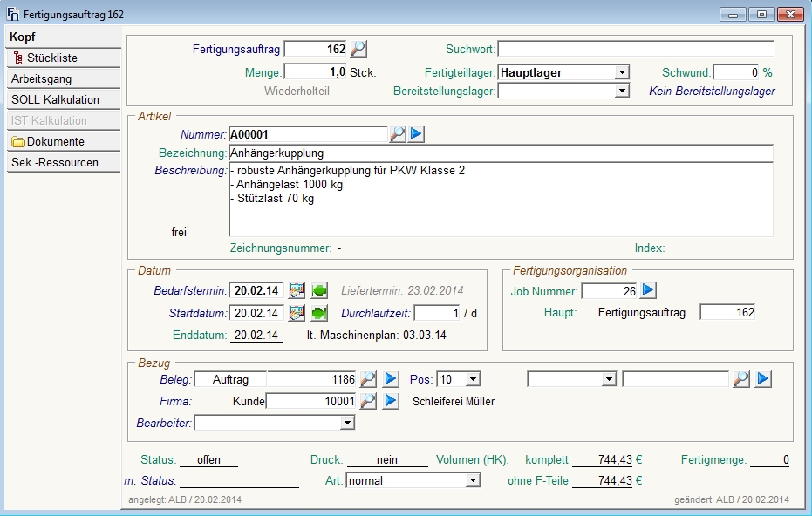The width and height of the screenshot is (812, 516).
Task: Click green right arrow beside Startdatum
Action: (x=319, y=313)
